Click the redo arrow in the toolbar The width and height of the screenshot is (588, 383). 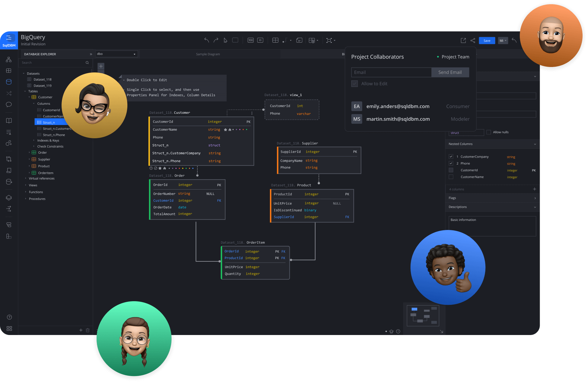[216, 40]
